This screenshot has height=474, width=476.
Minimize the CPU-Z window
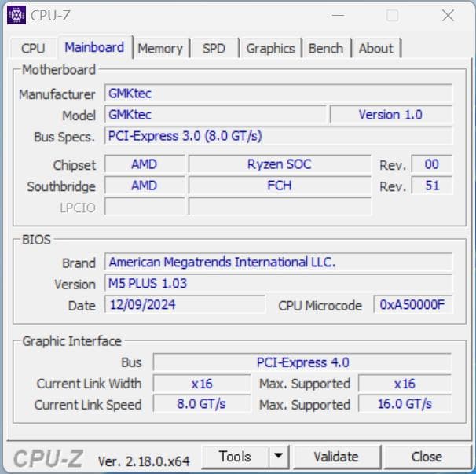pos(338,15)
